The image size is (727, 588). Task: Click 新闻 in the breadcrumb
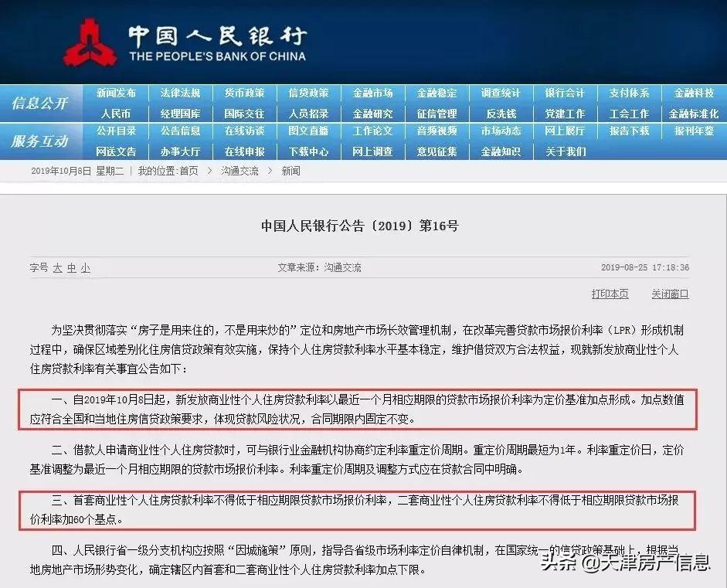tap(290, 171)
